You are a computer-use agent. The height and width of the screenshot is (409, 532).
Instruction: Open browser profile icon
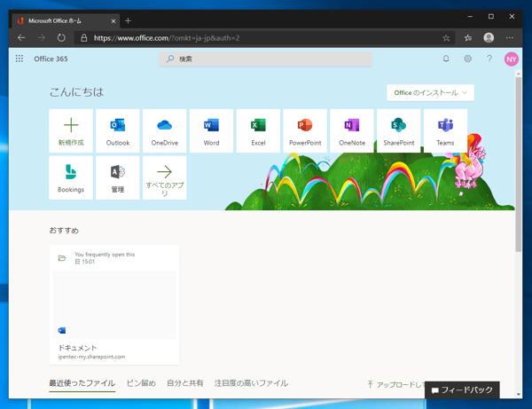tap(489, 37)
